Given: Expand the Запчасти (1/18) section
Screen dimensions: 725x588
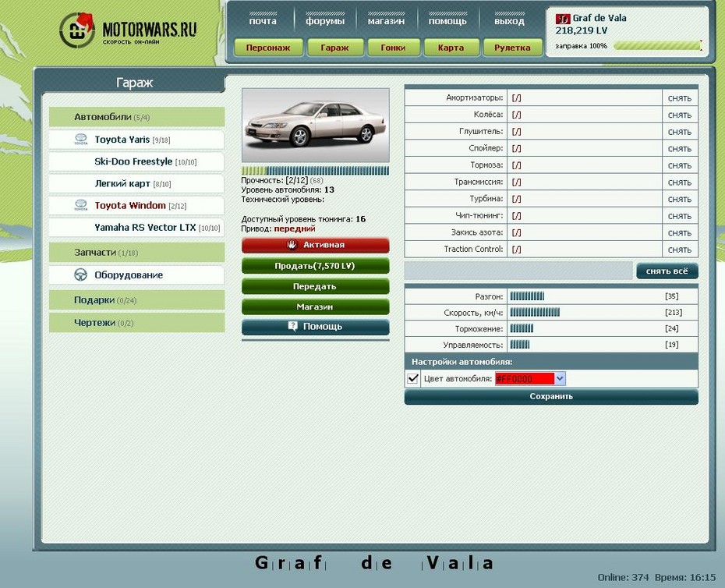Looking at the screenshot, I should pos(137,252).
